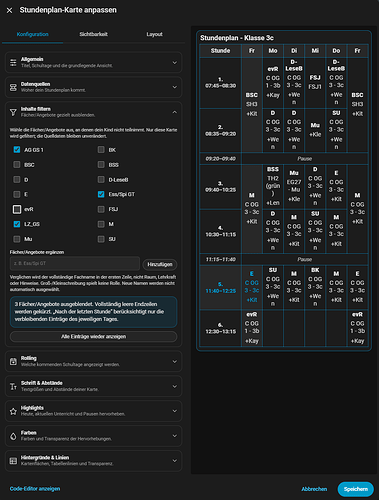This screenshot has width=379, height=500.
Task: Click the 4. 10:30–11:15 lesson cell
Action: 220,231
